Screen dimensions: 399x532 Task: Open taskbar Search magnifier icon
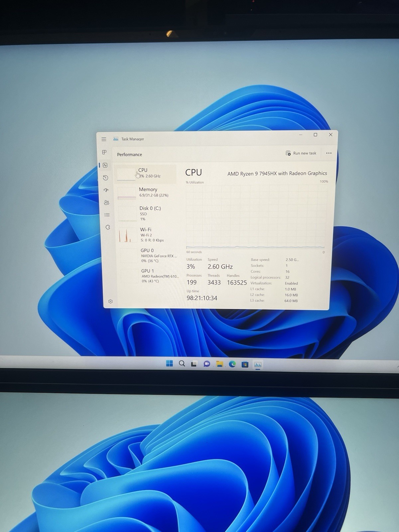click(182, 363)
